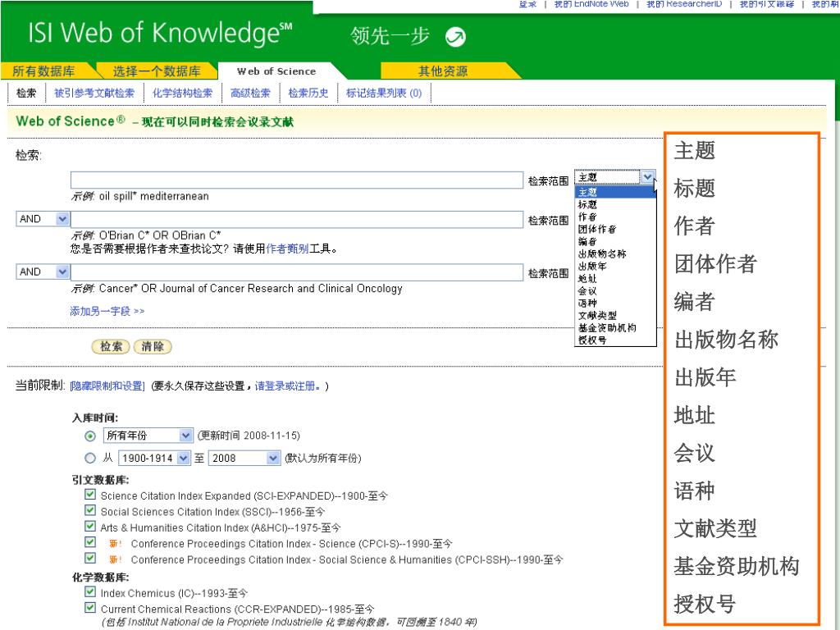
Task: Click the 隐藏限制和设置 link
Action: (107, 386)
